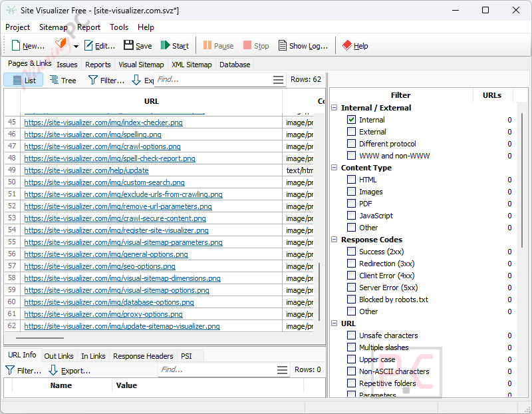Check the Images content type checkbox
This screenshot has height=414, width=532.
coord(352,192)
